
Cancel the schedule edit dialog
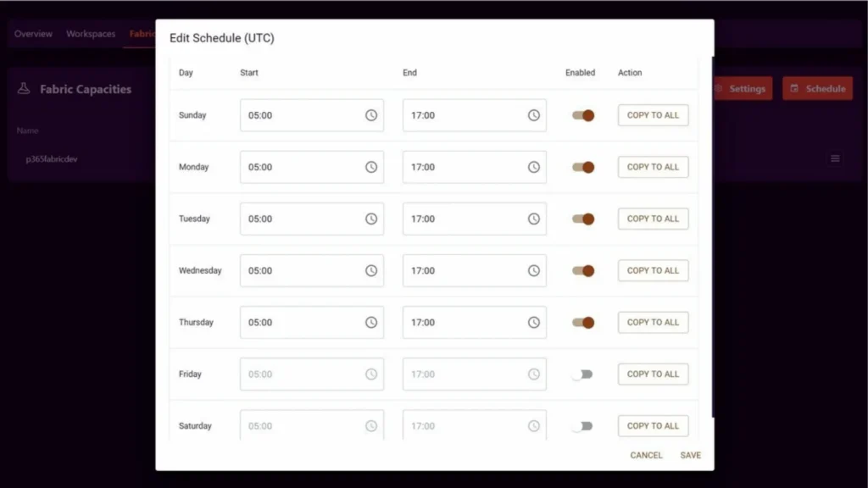(646, 455)
